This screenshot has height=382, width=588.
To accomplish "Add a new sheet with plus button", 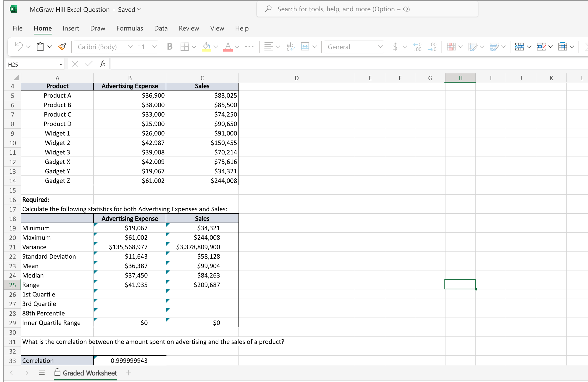I will point(129,373).
